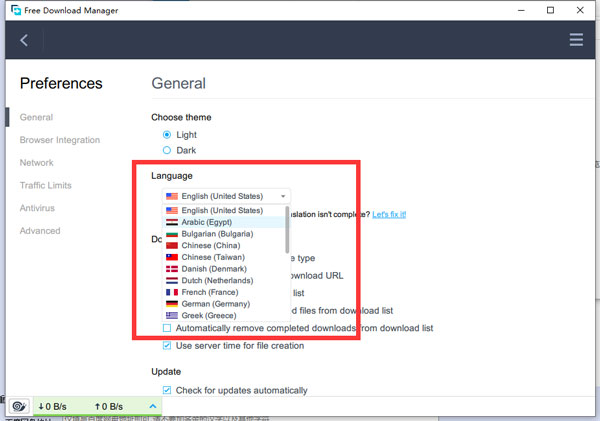Screen dimensions: 600x421
Task: Open the Language dropdown arrow
Action: [x=283, y=196]
